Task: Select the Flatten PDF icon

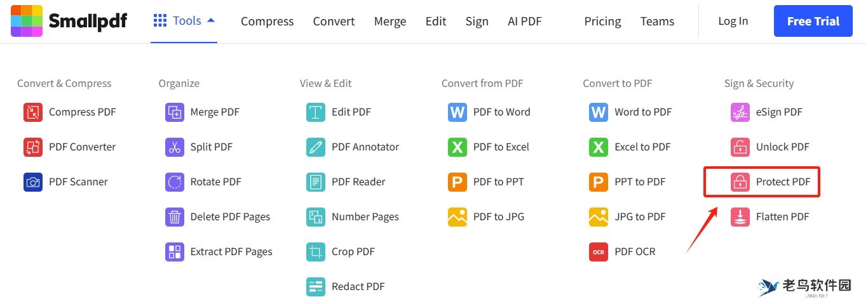Action: click(x=740, y=217)
